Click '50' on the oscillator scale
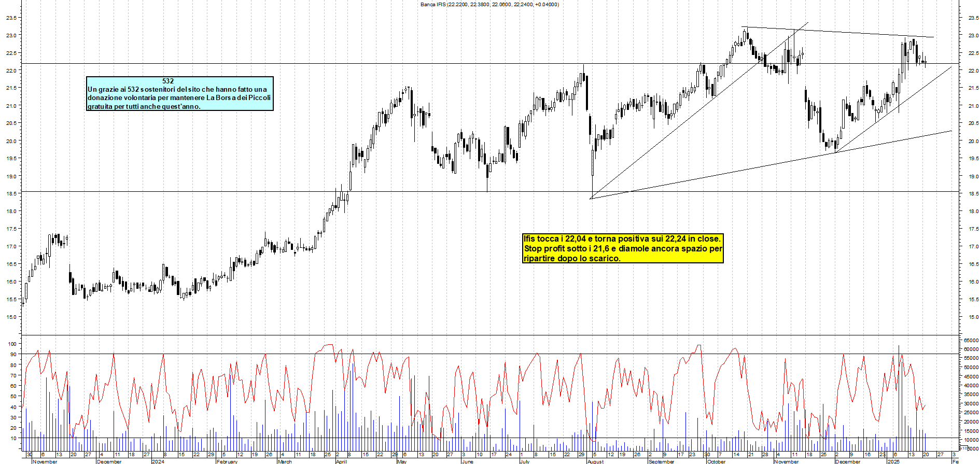This screenshot has width=980, height=464. pos(13,397)
